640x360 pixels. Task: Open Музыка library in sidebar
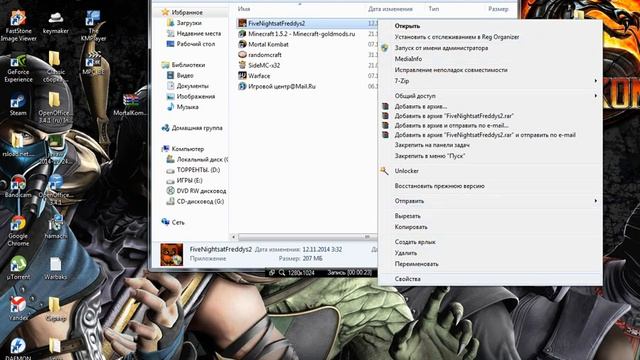coord(182,107)
